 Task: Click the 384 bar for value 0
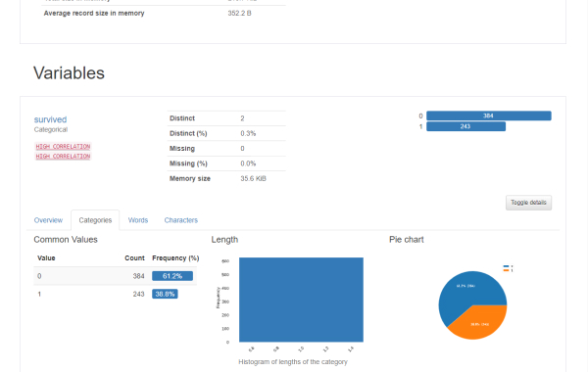tap(489, 116)
